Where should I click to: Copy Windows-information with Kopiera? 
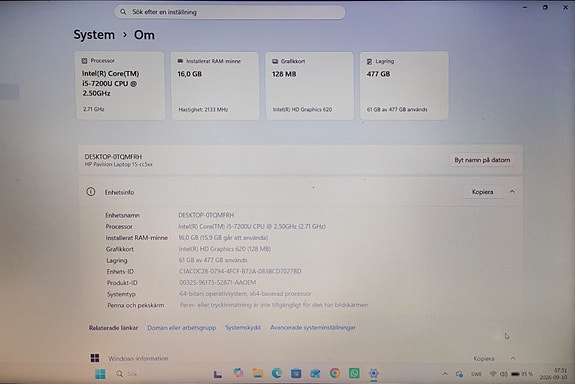(x=484, y=358)
